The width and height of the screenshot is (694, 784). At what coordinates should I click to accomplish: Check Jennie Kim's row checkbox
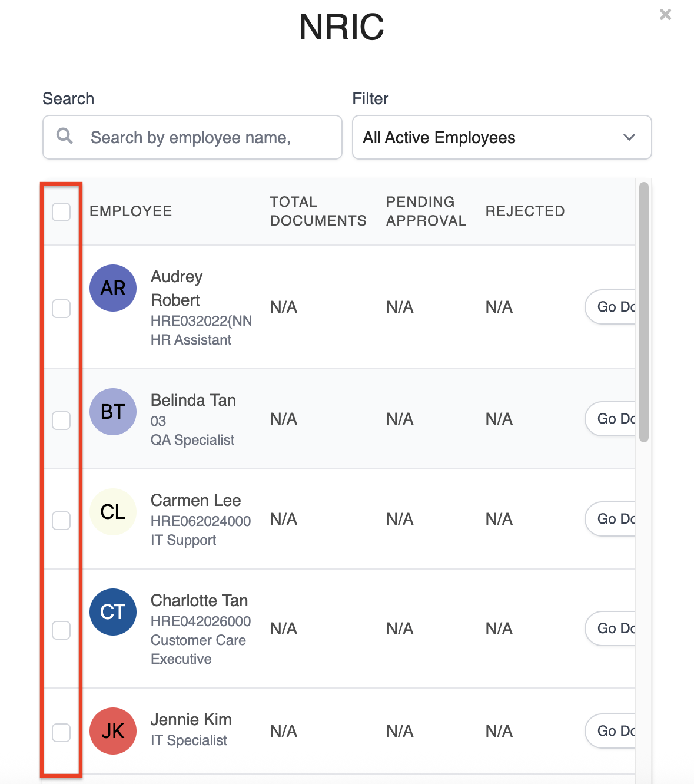point(61,733)
